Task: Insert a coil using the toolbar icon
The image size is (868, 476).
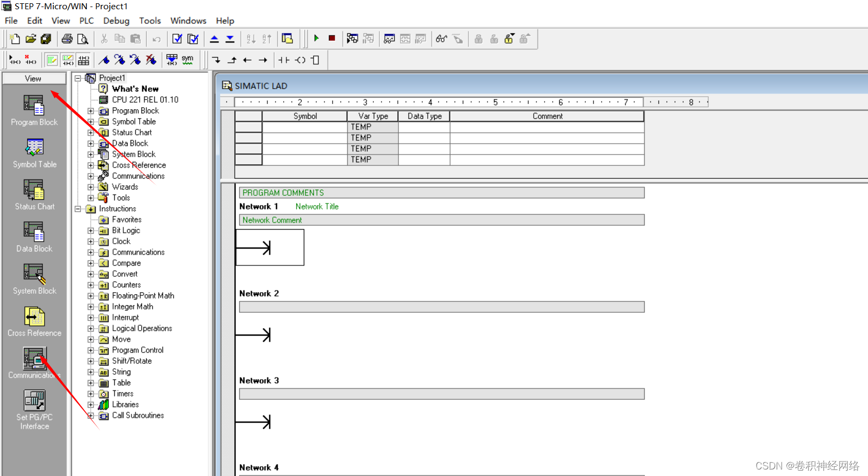Action: coord(300,60)
